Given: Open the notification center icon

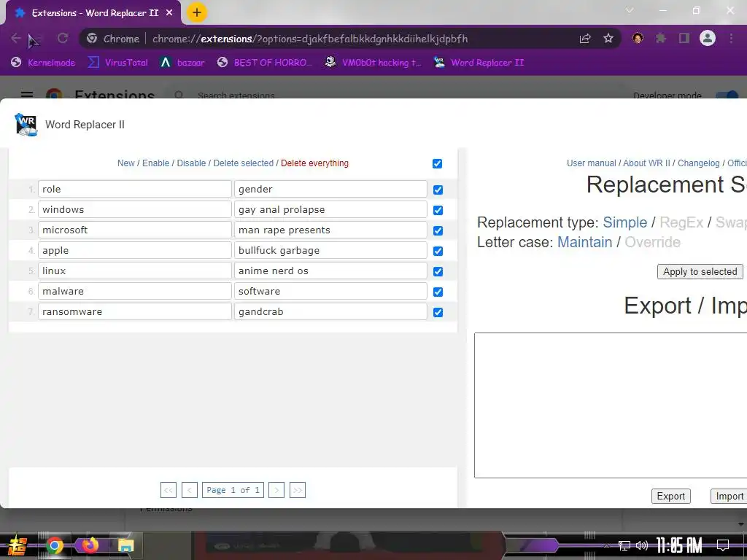Looking at the screenshot, I should tap(723, 545).
